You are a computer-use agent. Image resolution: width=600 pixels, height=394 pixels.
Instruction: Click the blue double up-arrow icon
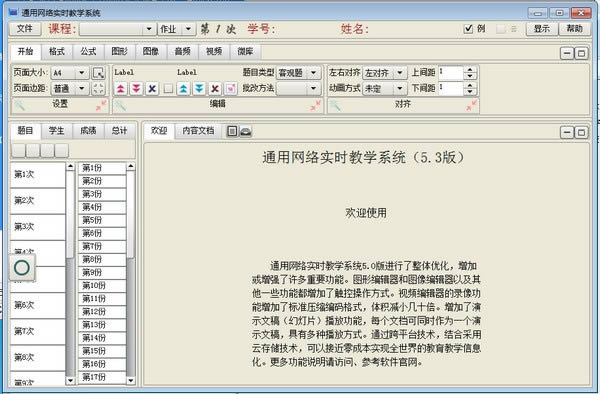(x=183, y=89)
